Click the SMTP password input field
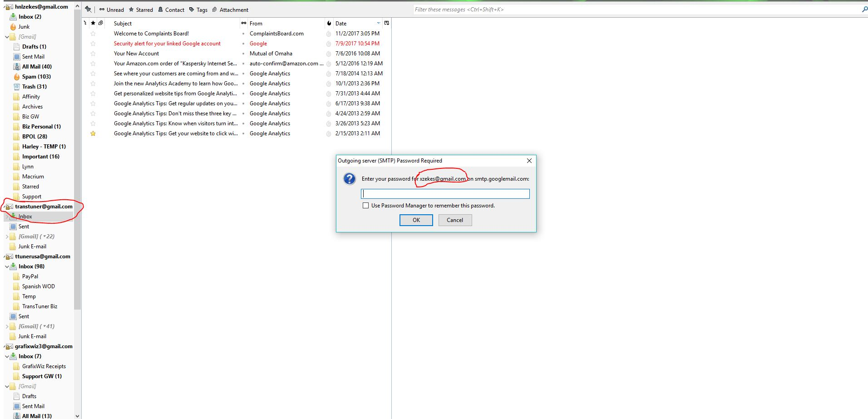868x419 pixels. [445, 194]
